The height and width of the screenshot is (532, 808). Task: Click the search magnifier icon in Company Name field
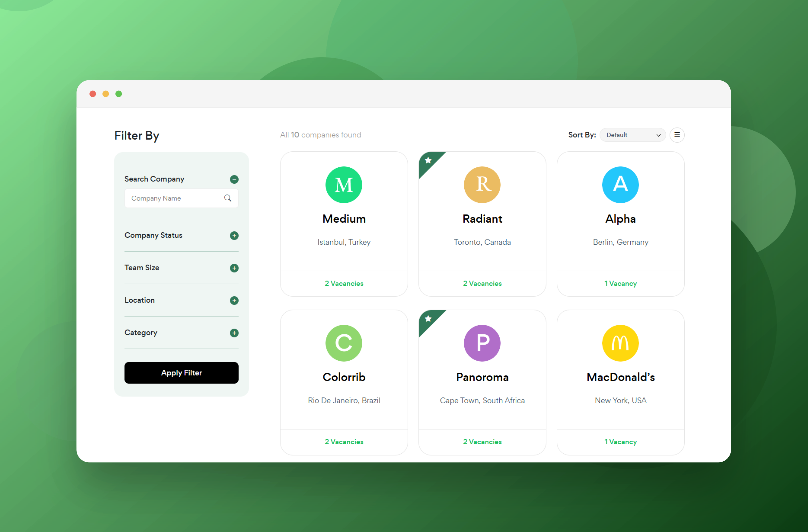228,198
